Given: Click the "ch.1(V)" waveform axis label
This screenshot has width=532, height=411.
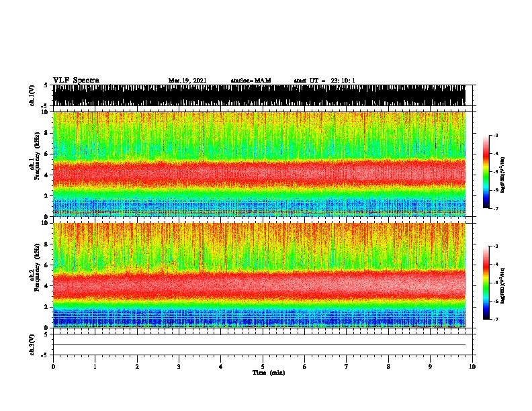Looking at the screenshot, I should tap(32, 95).
